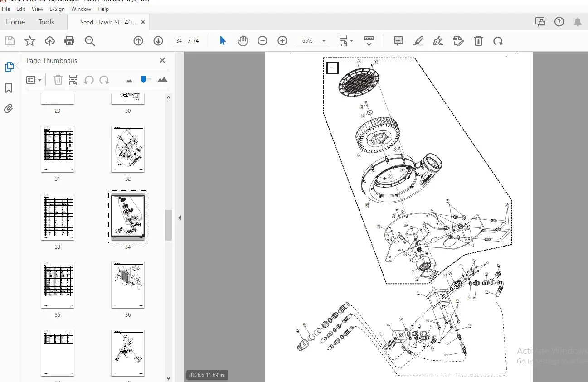Select the page 34 thumbnail

(128, 217)
